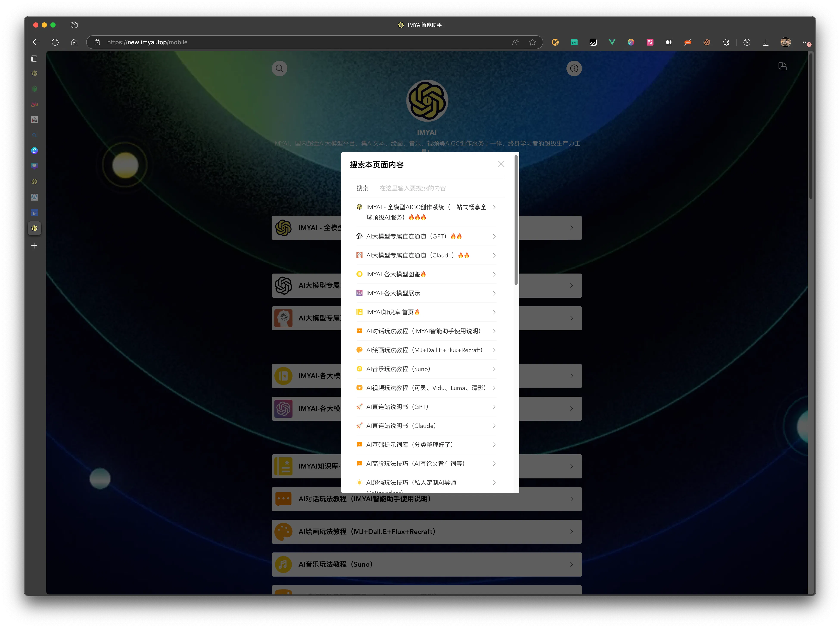Click the Medium-style dots extension icon
Viewport: 840px width, 628px height.
click(669, 42)
